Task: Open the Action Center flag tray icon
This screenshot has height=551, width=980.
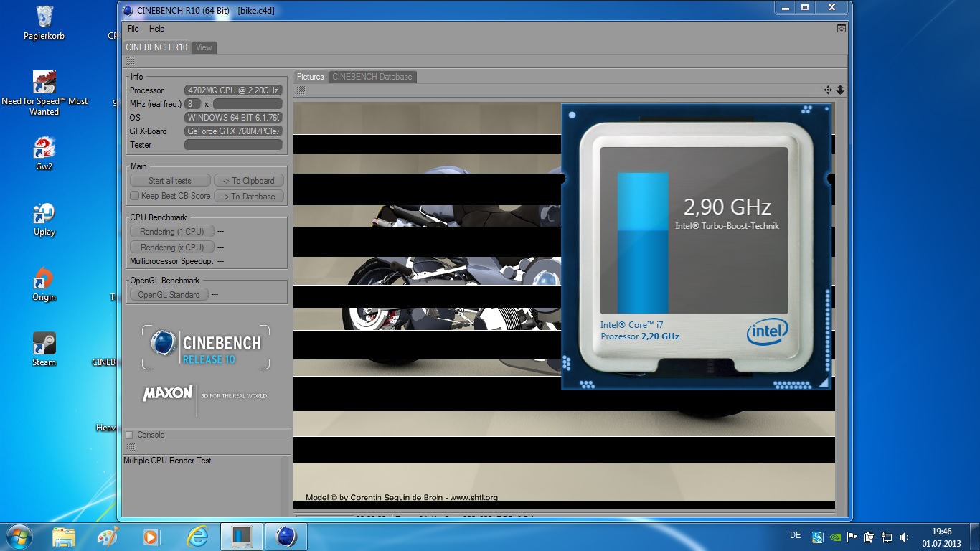Action: click(x=852, y=537)
